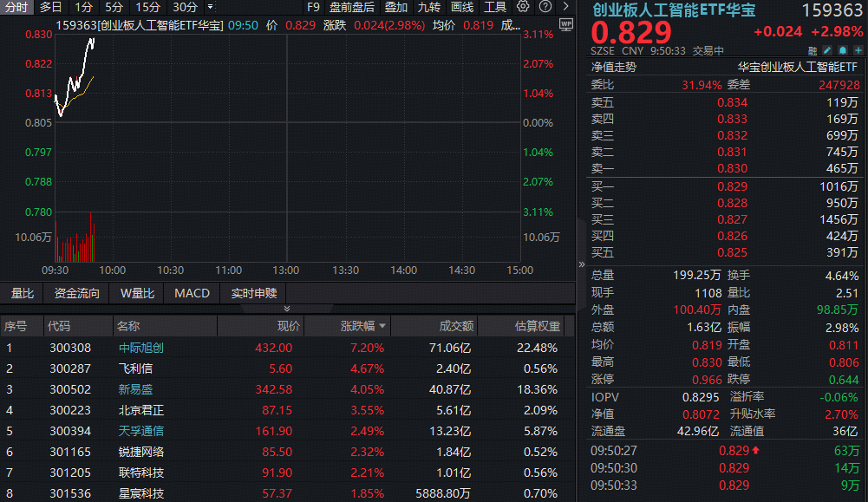Viewport: 868px width, 502px height.
Task: Add the ETF to watchlist with plus icon
Action: pos(857,51)
